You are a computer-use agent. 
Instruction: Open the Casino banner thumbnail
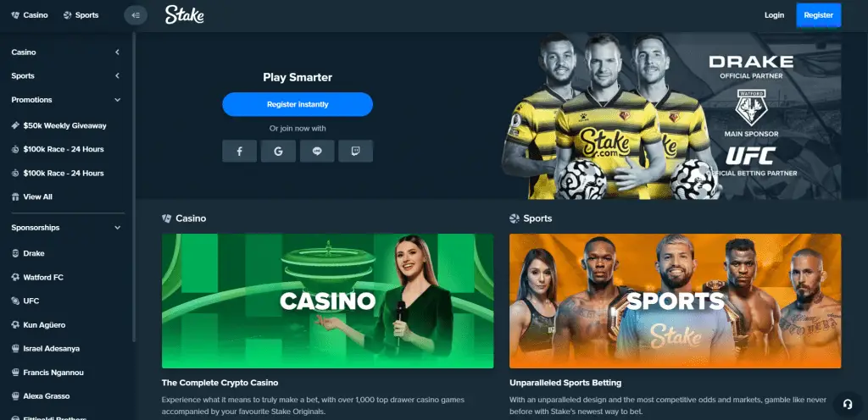pyautogui.click(x=327, y=301)
